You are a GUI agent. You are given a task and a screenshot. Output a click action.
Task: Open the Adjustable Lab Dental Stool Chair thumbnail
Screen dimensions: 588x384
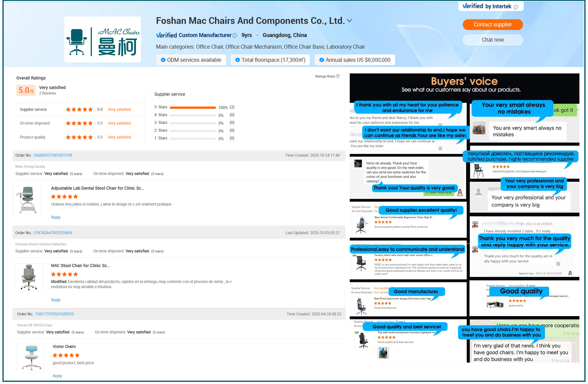[x=27, y=200]
